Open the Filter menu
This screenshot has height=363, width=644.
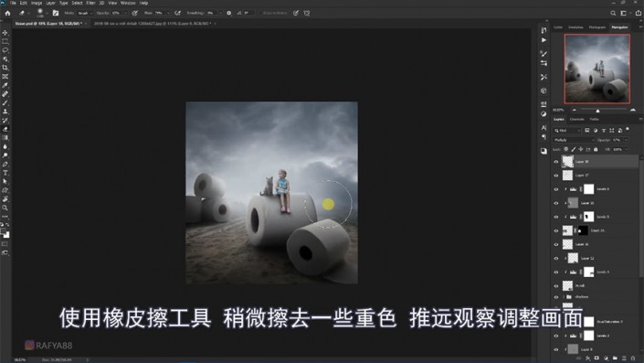[x=90, y=3]
